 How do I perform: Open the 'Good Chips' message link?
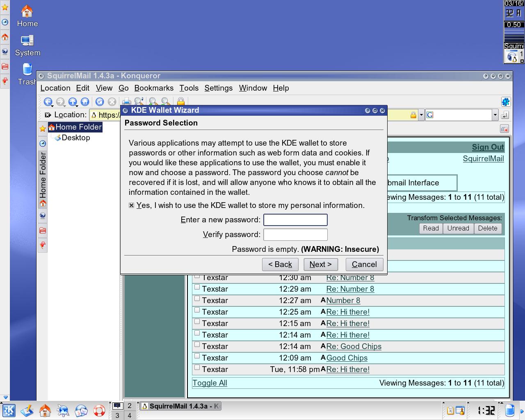[x=347, y=358]
